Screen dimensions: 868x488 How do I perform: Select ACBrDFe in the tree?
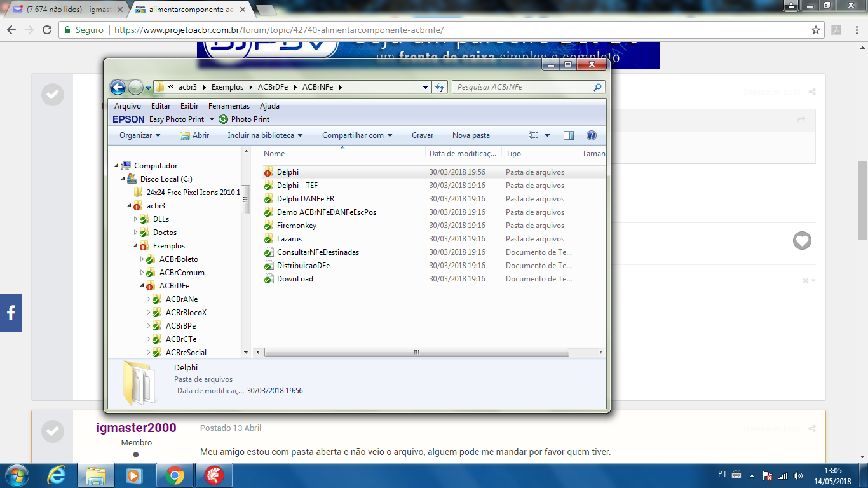174,286
